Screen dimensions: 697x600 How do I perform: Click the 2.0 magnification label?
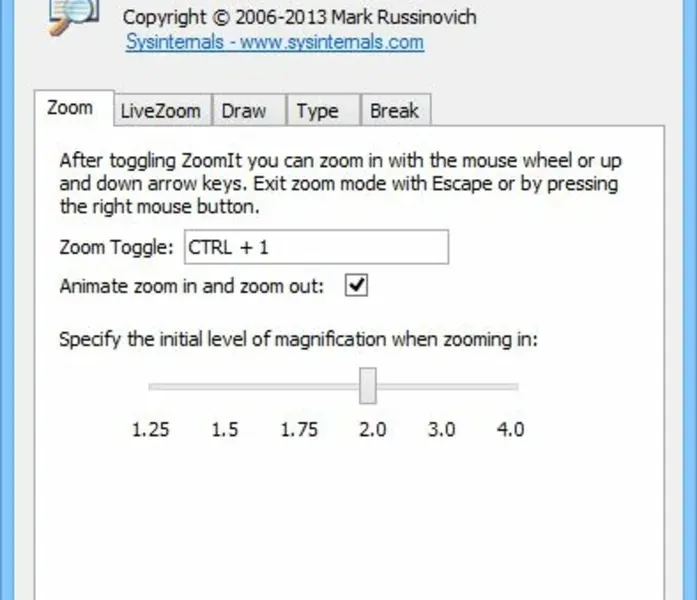pyautogui.click(x=372, y=430)
